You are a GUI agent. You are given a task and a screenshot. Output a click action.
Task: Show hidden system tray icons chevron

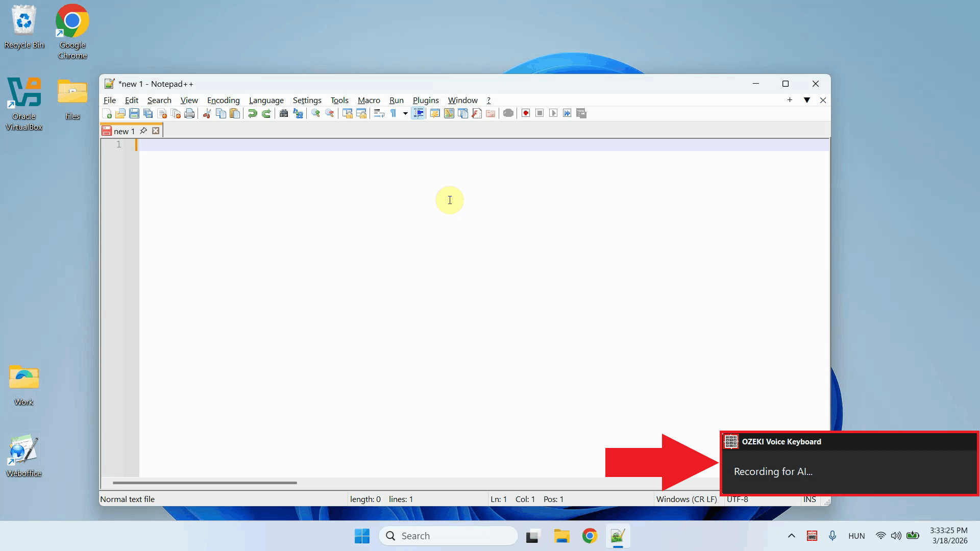click(792, 536)
